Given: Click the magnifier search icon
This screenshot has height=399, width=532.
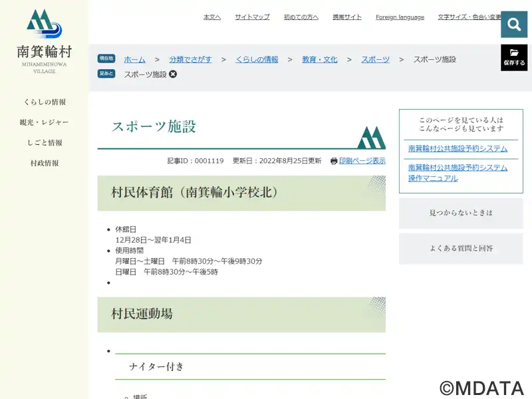Looking at the screenshot, I should coord(513,25).
